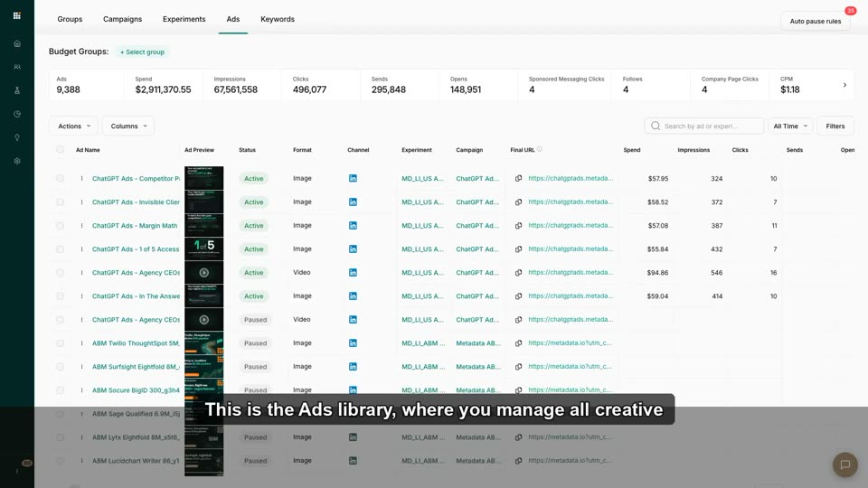This screenshot has height=488, width=868.
Task: Open the All Time date range dropdown
Action: coord(790,127)
